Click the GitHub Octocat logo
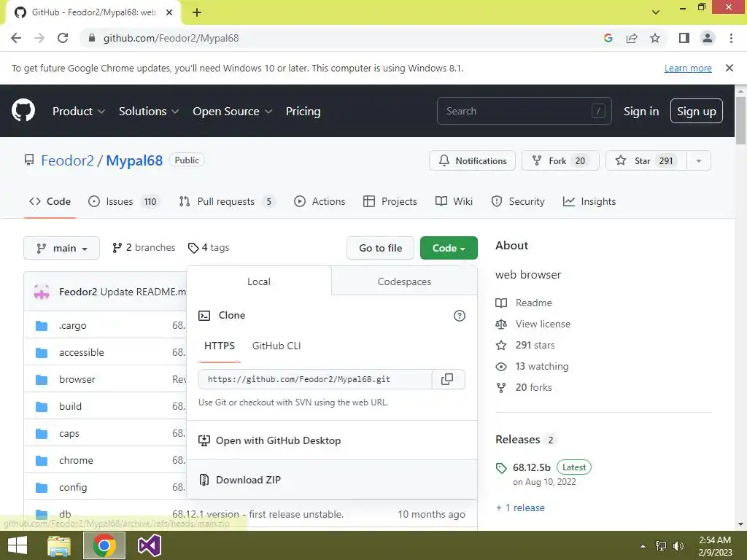This screenshot has height=560, width=747. (x=23, y=111)
